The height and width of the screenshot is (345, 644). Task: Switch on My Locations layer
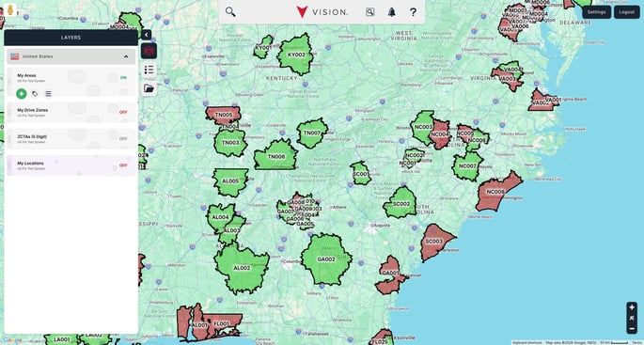(x=123, y=165)
